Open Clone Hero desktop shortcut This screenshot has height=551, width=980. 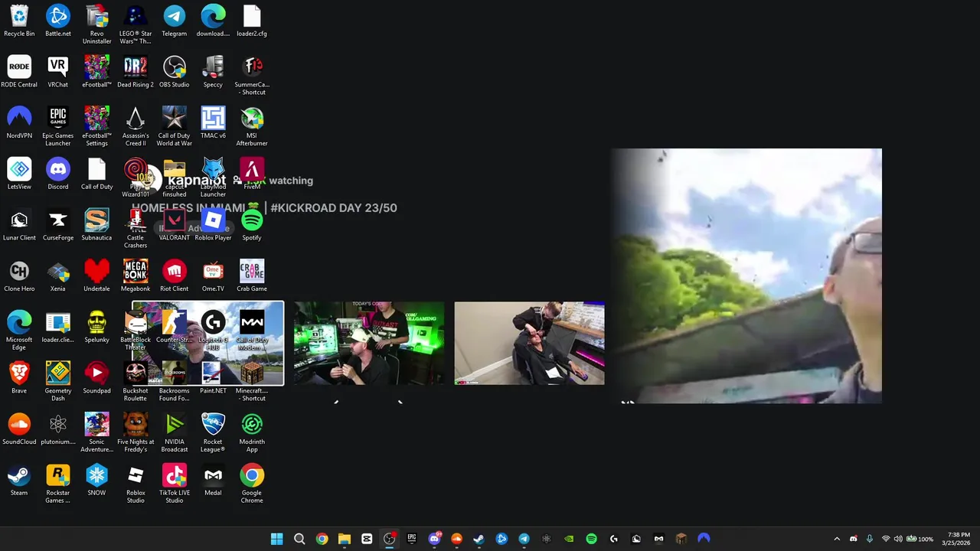click(x=19, y=276)
